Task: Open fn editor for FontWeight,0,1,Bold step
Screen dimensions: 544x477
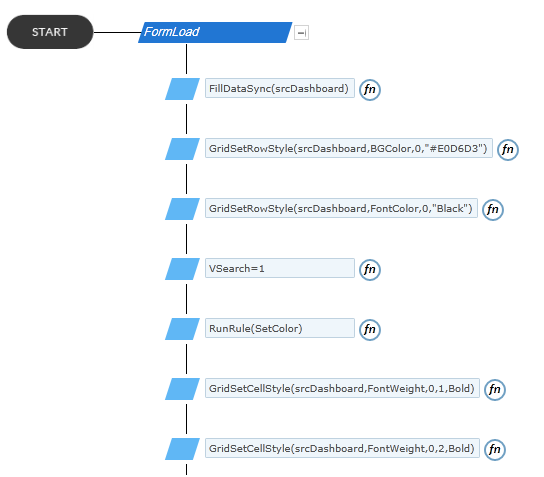Action: 494,390
